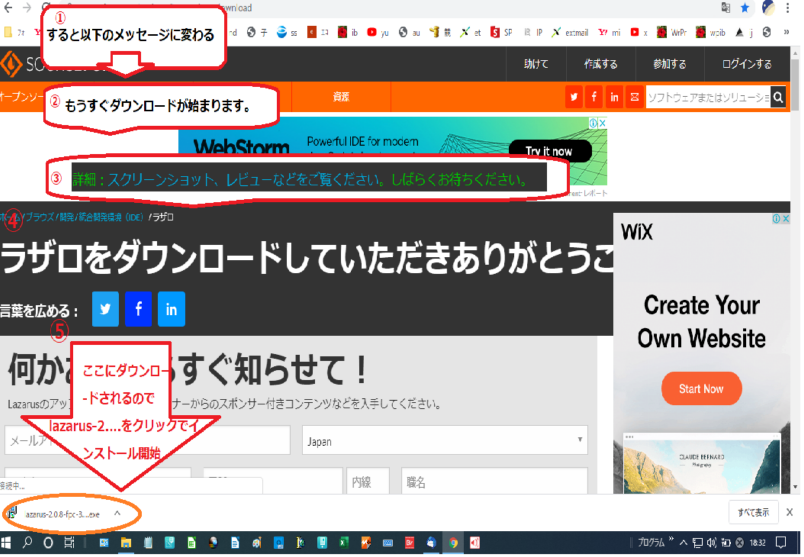804x557 pixels.
Task: Open the Chrome three-dot menu
Action: click(788, 8)
